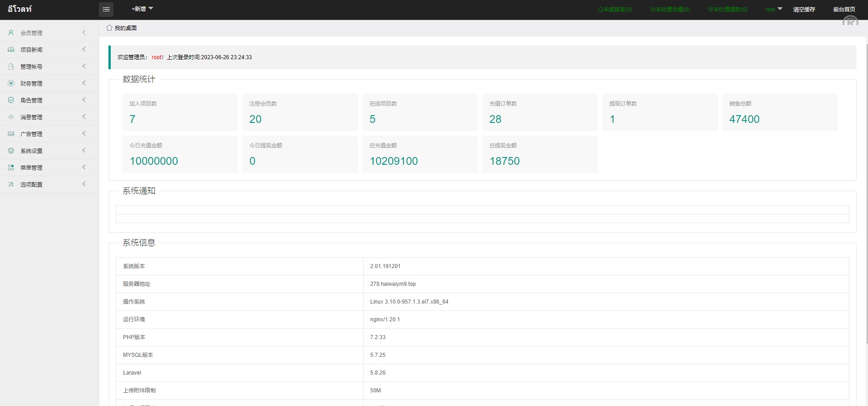The height and width of the screenshot is (406, 868).
Task: Click the 清空缓存 button
Action: coord(804,10)
